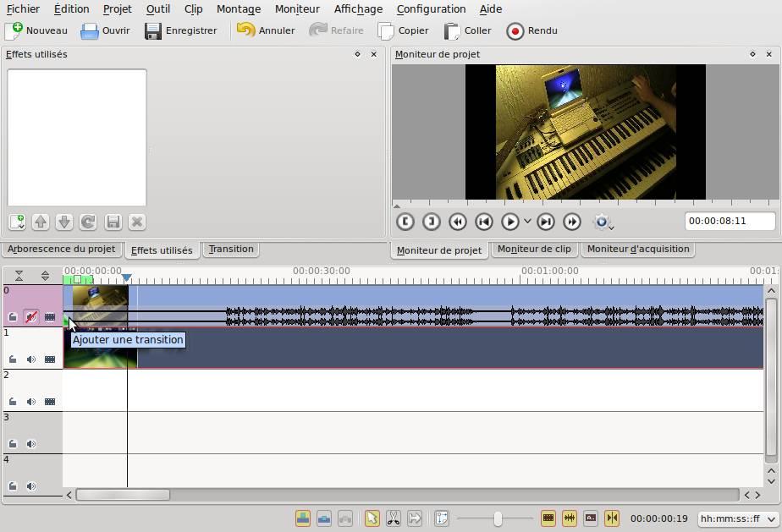
Task: Switch to the Transition tab
Action: point(230,249)
